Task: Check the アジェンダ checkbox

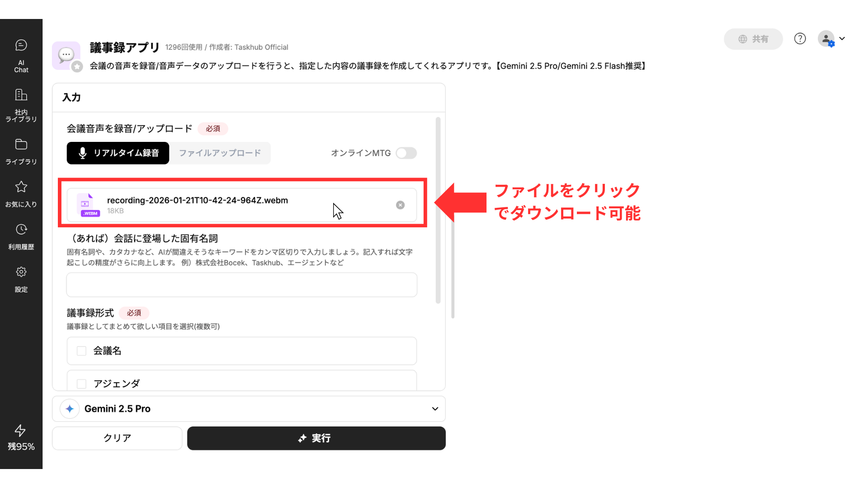Action: point(81,384)
